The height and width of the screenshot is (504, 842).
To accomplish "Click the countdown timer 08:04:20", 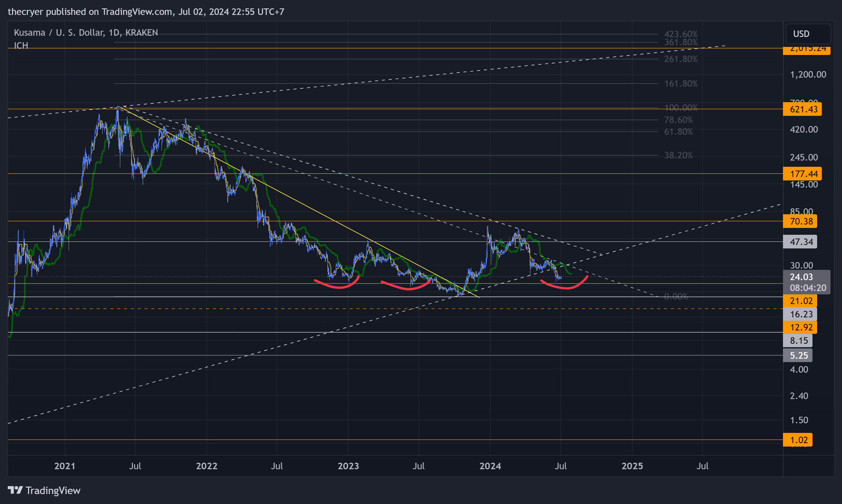I will (x=808, y=288).
